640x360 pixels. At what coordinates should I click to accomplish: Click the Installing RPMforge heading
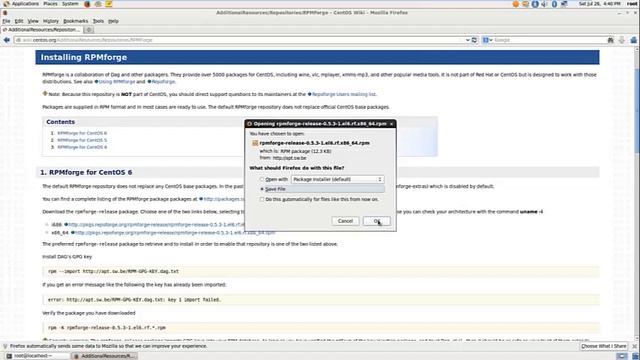coord(84,58)
